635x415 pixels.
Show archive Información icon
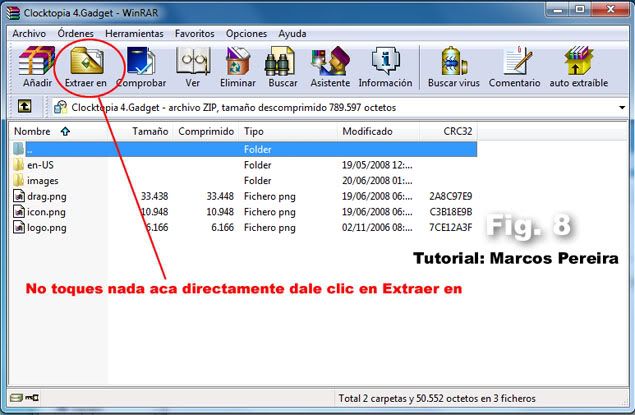click(386, 61)
